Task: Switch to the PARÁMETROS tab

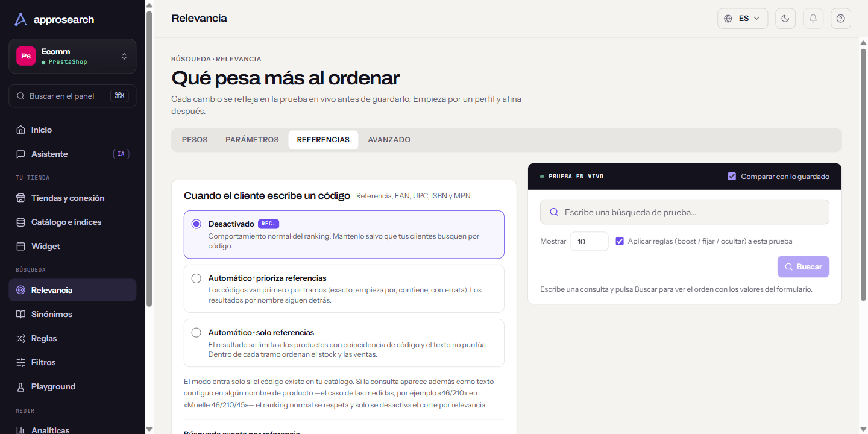Action: pyautogui.click(x=252, y=140)
